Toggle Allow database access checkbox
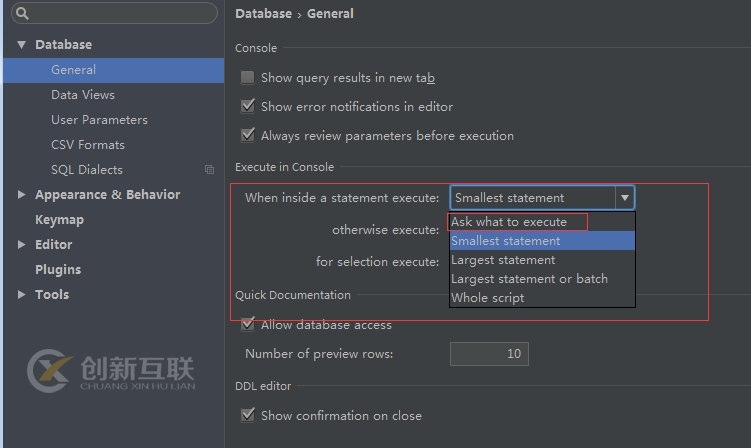This screenshot has height=448, width=751. point(247,324)
